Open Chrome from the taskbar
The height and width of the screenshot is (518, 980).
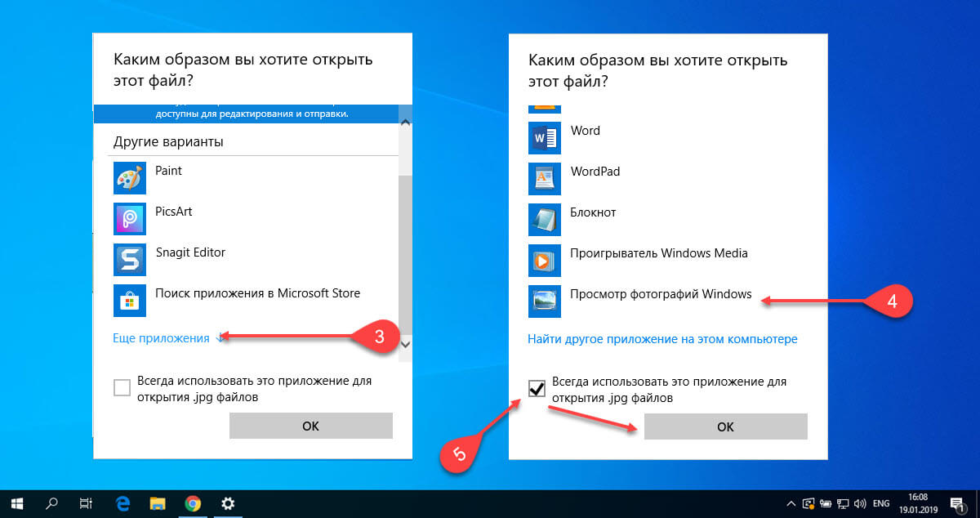194,503
